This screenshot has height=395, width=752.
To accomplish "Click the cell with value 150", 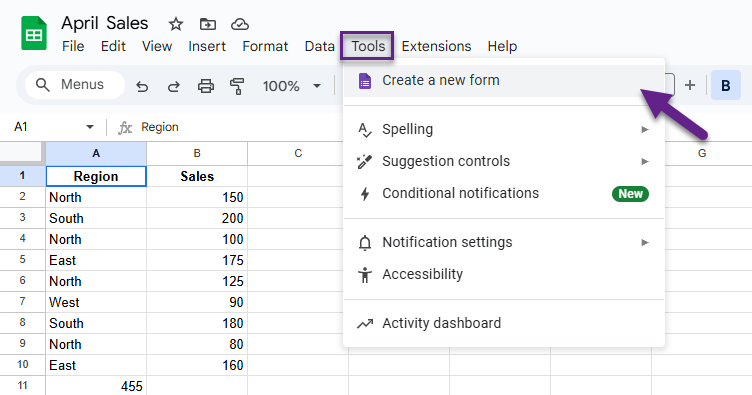I will pos(197,197).
